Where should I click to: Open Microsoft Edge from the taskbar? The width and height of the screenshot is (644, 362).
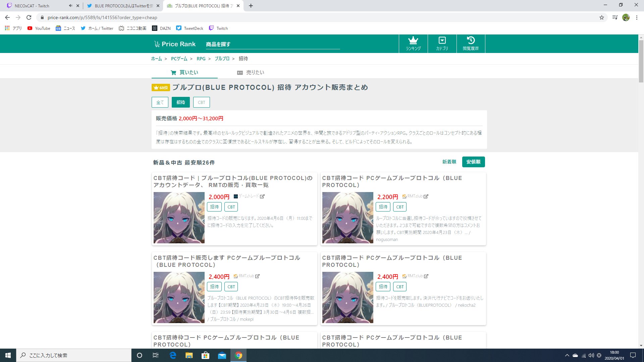[x=173, y=355]
